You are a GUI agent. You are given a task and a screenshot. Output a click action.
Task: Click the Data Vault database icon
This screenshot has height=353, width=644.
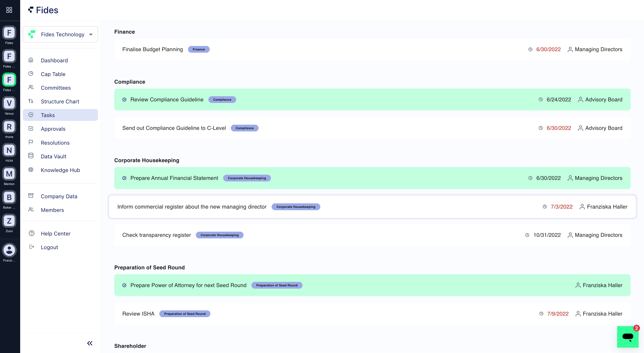tap(31, 156)
